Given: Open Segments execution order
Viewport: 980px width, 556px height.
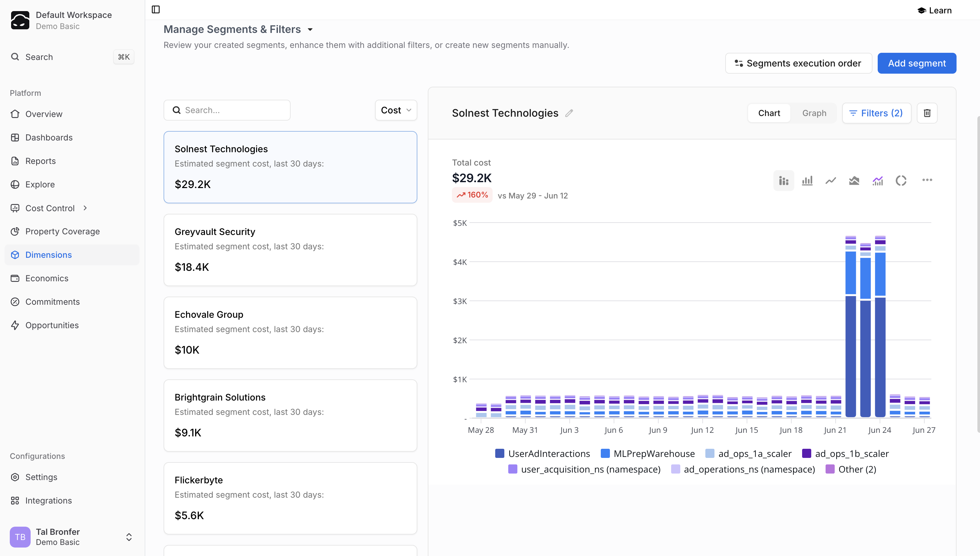Looking at the screenshot, I should pyautogui.click(x=798, y=64).
